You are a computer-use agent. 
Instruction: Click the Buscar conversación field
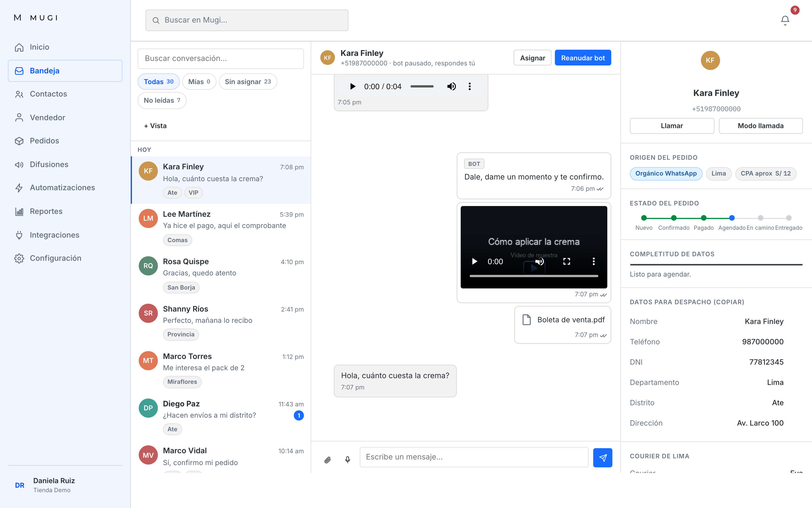click(221, 58)
